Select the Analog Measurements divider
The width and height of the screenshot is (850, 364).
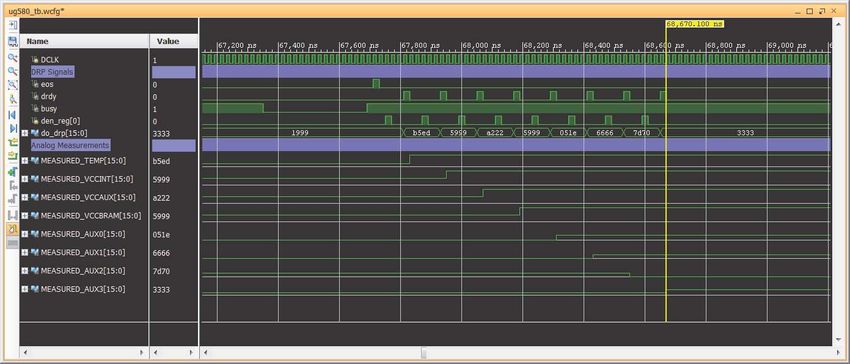[x=70, y=145]
